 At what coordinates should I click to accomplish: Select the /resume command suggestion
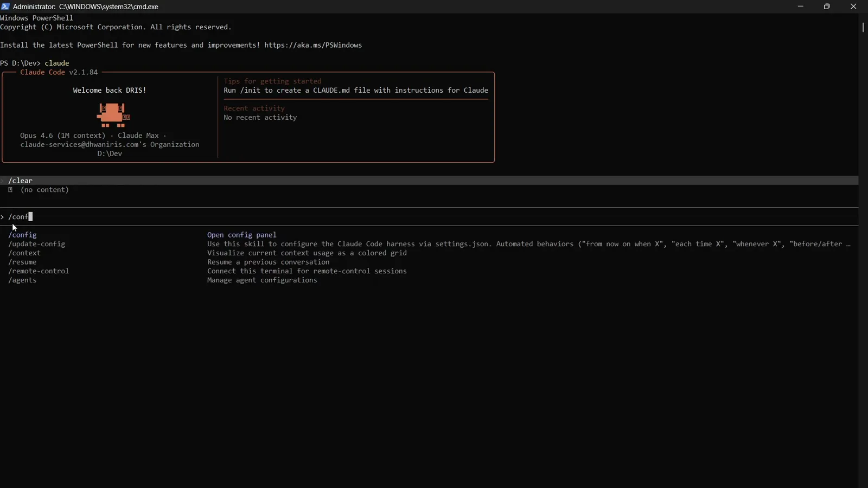click(x=23, y=262)
